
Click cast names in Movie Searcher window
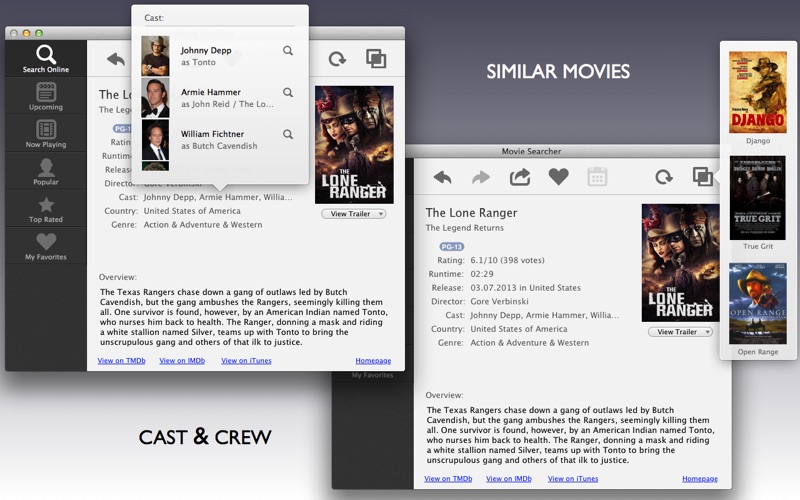(544, 315)
